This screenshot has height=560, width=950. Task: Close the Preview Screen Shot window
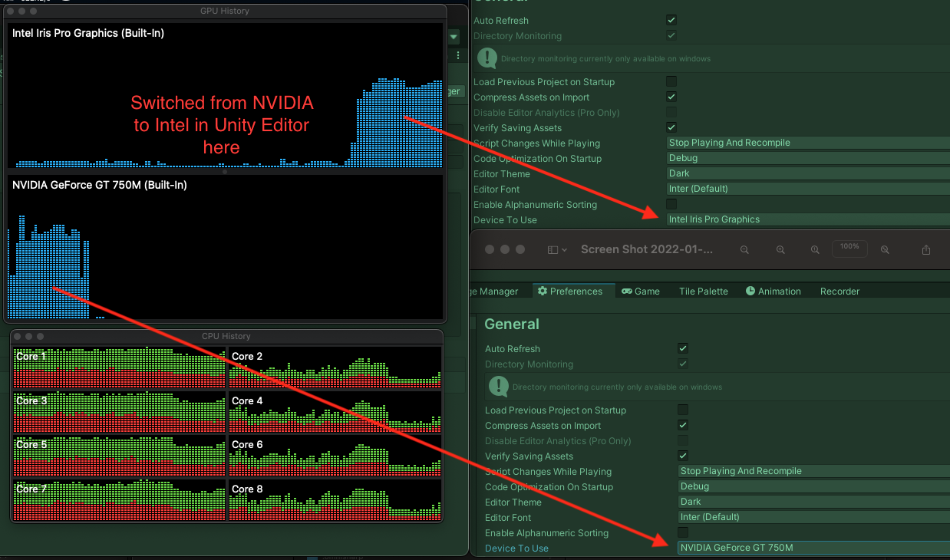(490, 249)
